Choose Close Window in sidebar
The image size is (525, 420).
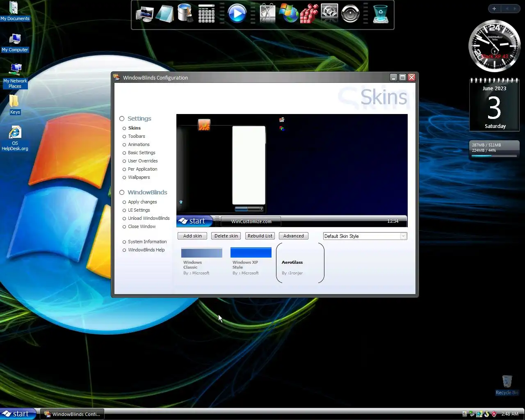pyautogui.click(x=142, y=226)
